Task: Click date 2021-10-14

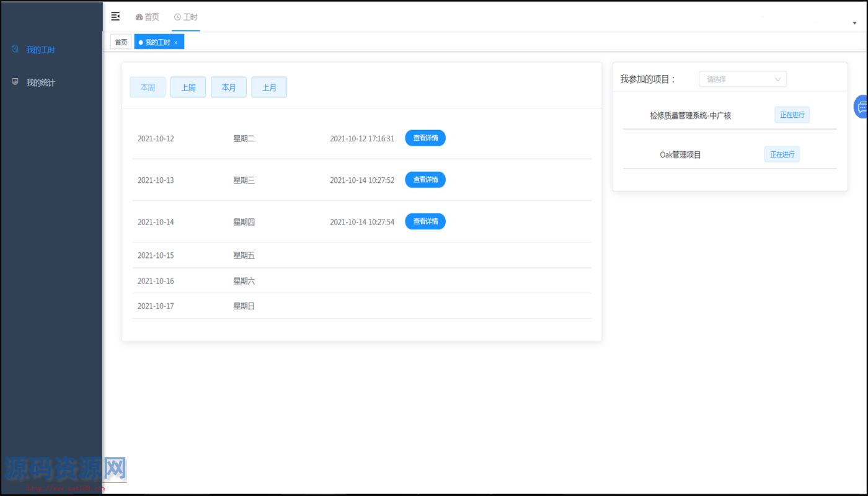Action: click(156, 222)
